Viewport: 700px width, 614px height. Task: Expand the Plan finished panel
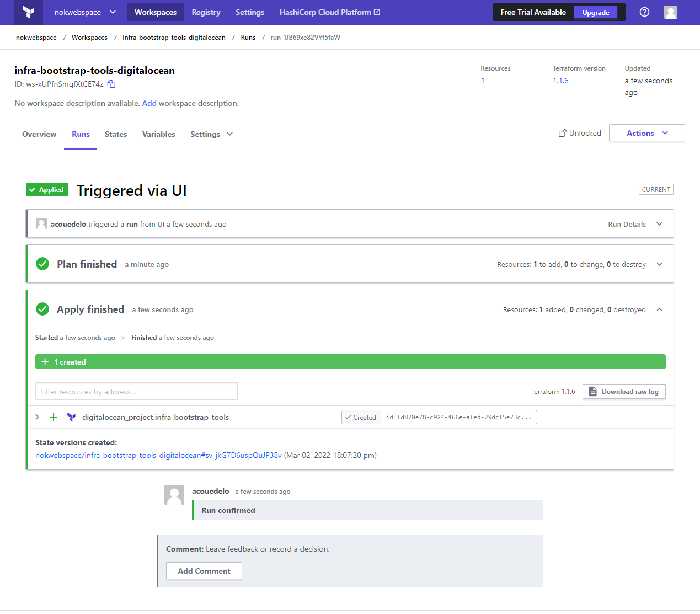click(659, 264)
